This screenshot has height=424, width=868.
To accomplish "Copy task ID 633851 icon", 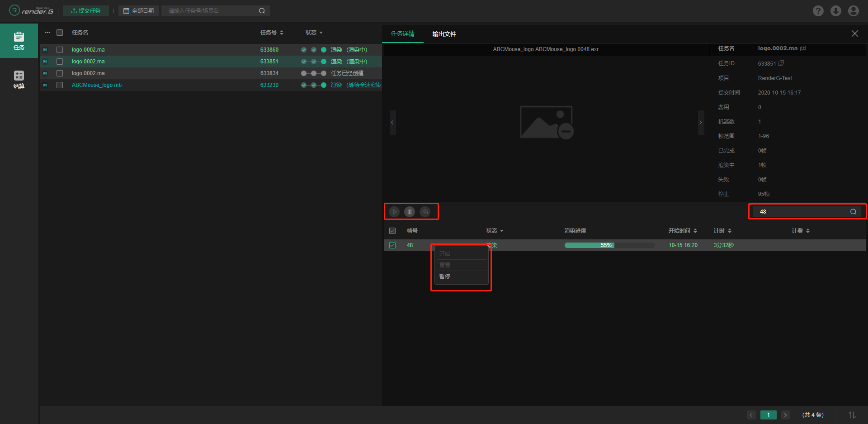I will point(781,63).
